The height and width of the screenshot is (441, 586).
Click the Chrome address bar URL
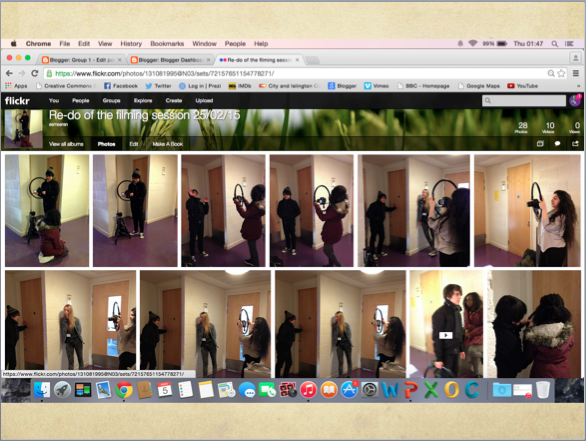[165, 74]
